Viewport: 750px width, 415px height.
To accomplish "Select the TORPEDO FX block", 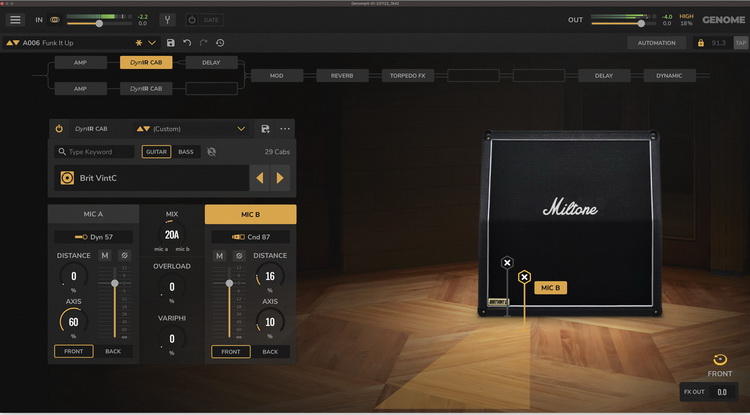I will (x=408, y=76).
